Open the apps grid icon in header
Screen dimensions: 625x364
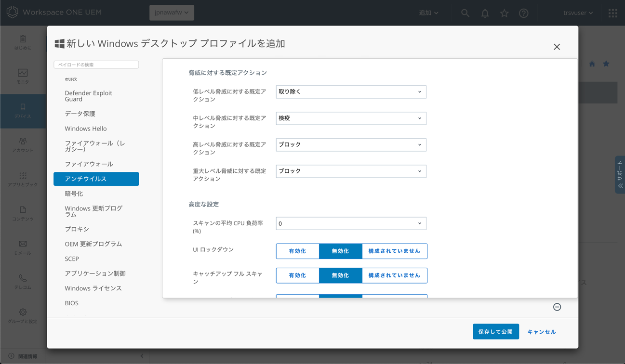613,13
